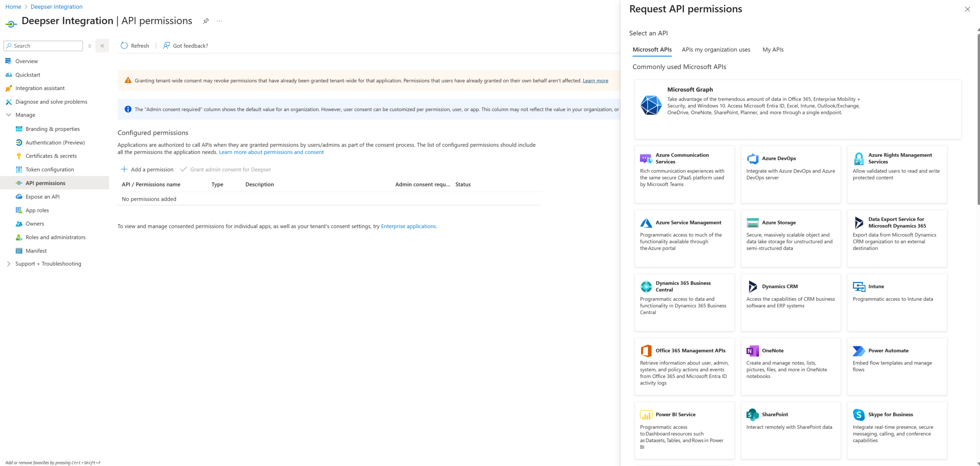The height and width of the screenshot is (466, 980).
Task: Collapse the left navigation menu
Action: click(x=102, y=46)
